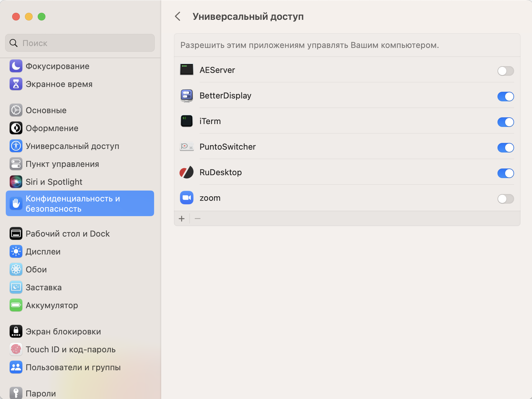Click the Touch ID fingerprint icon
This screenshot has height=399, width=532.
point(16,349)
